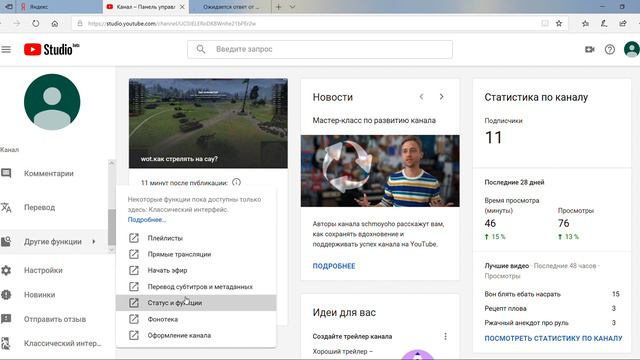Click external-link icon beside Оформление канала
Screen dimensions: 640x360
pyautogui.click(x=134, y=336)
